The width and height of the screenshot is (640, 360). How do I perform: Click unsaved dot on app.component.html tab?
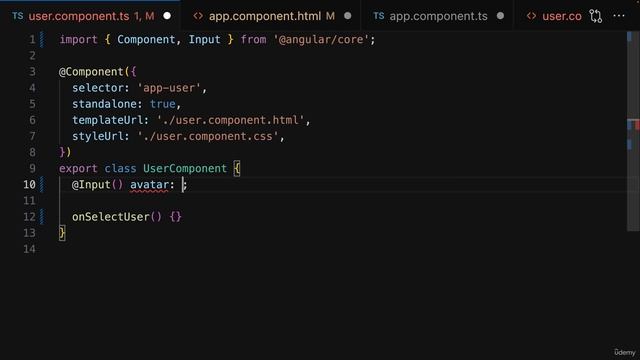click(x=347, y=16)
